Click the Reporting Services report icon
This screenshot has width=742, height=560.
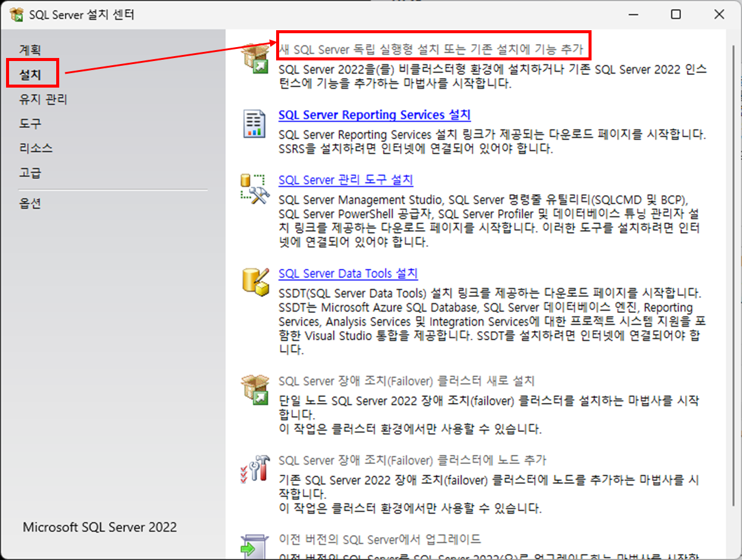coord(254,124)
